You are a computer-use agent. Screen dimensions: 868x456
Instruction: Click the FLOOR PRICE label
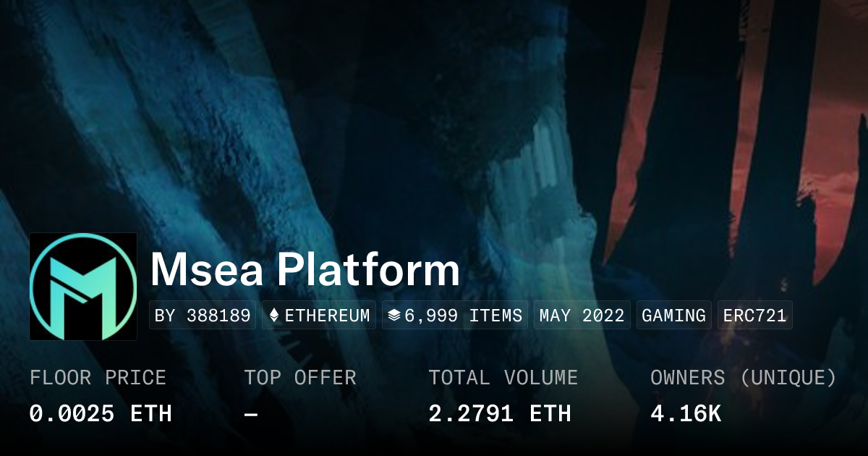(x=98, y=378)
